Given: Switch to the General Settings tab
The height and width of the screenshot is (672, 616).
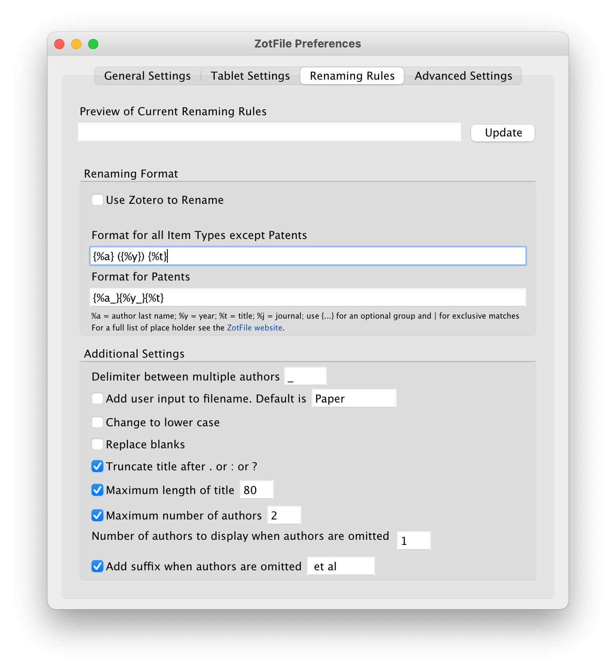Looking at the screenshot, I should 147,76.
